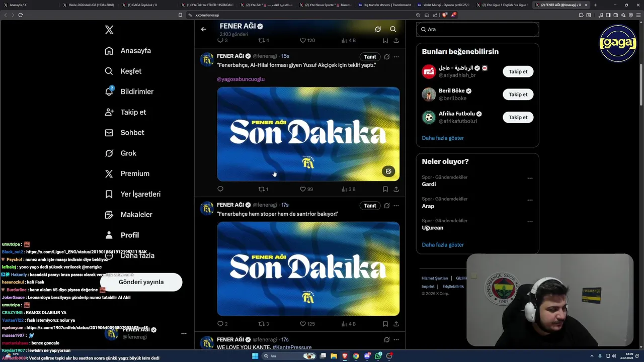Open Bildirimler notifications
The width and height of the screenshot is (644, 362).
click(129, 92)
